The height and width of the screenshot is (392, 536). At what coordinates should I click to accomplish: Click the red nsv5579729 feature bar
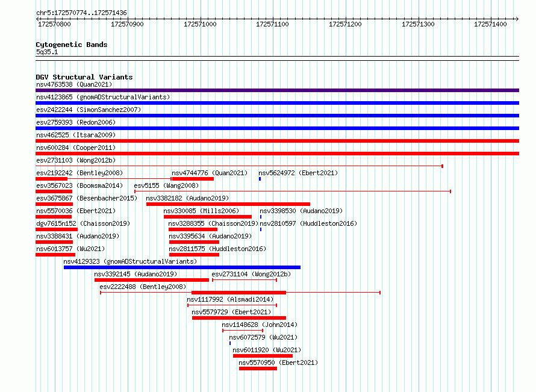click(239, 318)
